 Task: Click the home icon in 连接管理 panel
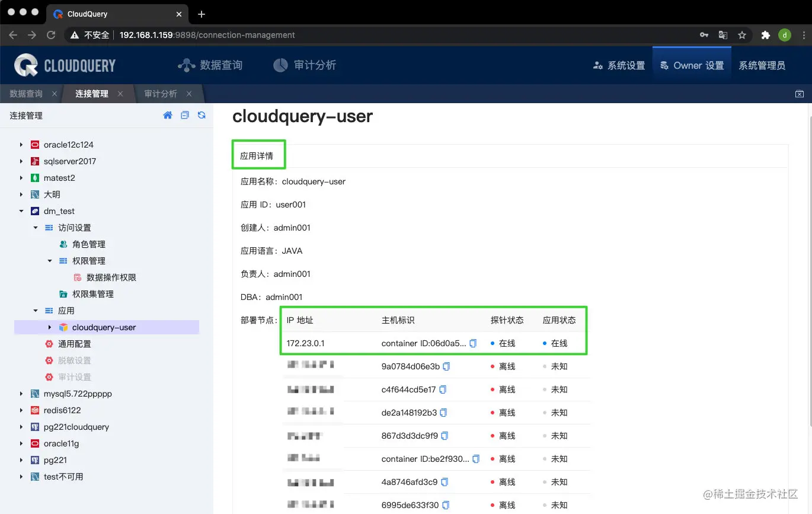point(168,116)
